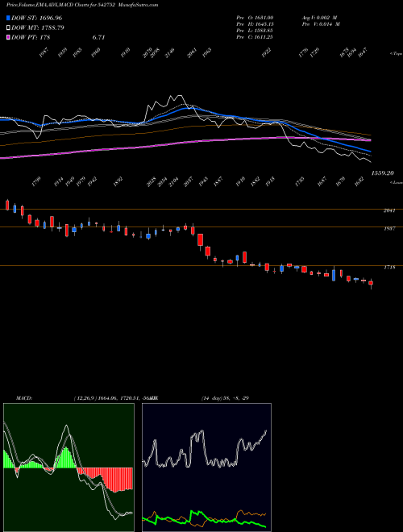The image size is (403, 532).
Task: Click the blue DOW ST legend swatch
Action: click(9, 18)
